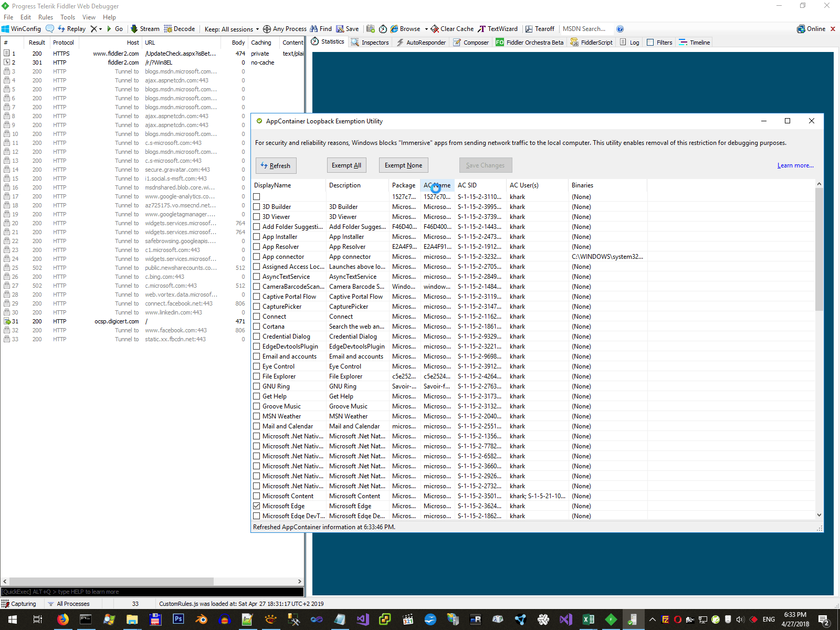Replay selected sessions
The height and width of the screenshot is (630, 840).
(x=71, y=29)
